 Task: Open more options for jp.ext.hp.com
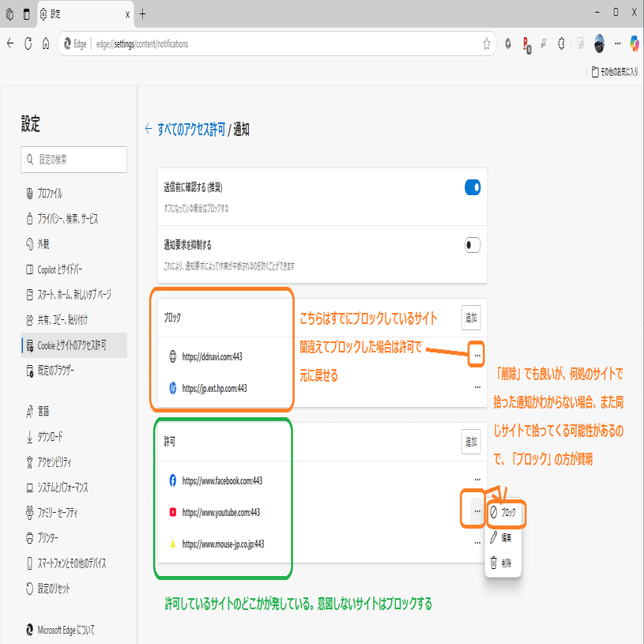click(x=477, y=387)
